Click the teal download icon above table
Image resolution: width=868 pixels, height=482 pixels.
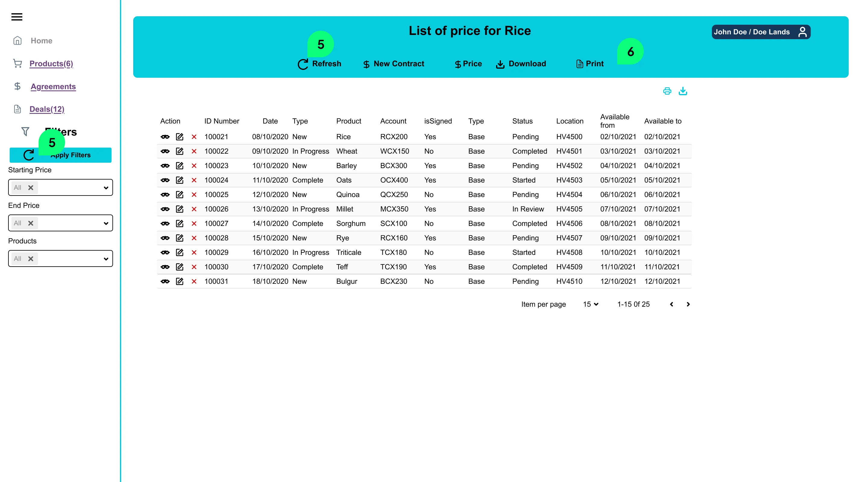coord(683,91)
